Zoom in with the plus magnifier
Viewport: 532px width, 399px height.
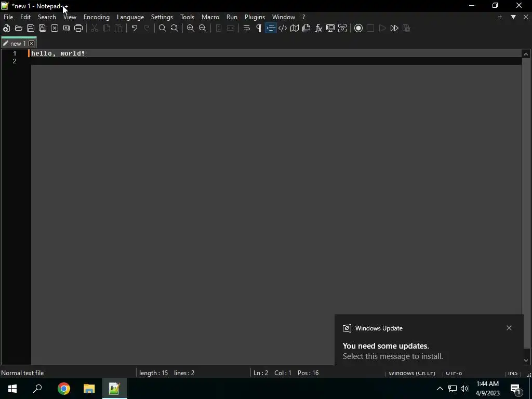point(191,28)
